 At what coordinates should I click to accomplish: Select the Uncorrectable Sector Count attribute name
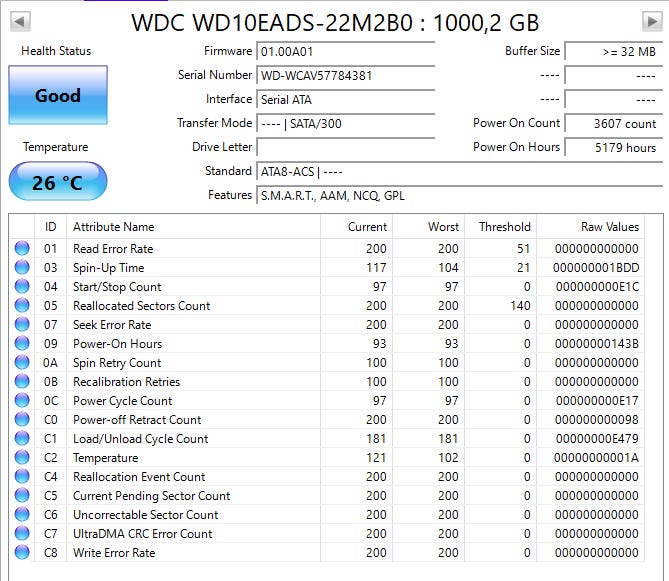tap(145, 514)
